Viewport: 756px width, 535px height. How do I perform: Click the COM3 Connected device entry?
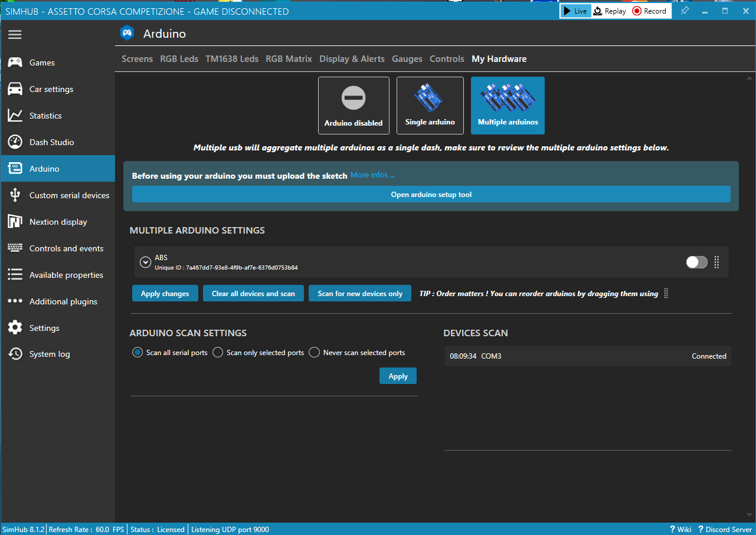tap(587, 356)
